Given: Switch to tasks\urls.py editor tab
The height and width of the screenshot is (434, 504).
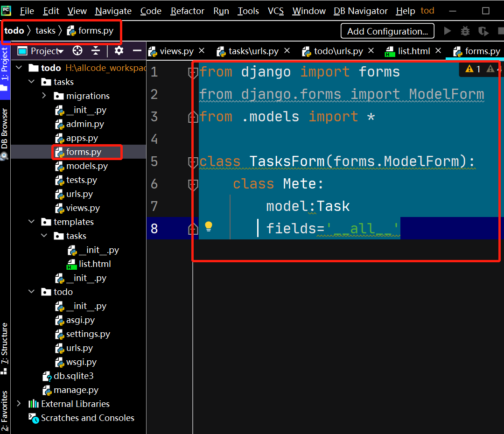Looking at the screenshot, I should coord(253,51).
